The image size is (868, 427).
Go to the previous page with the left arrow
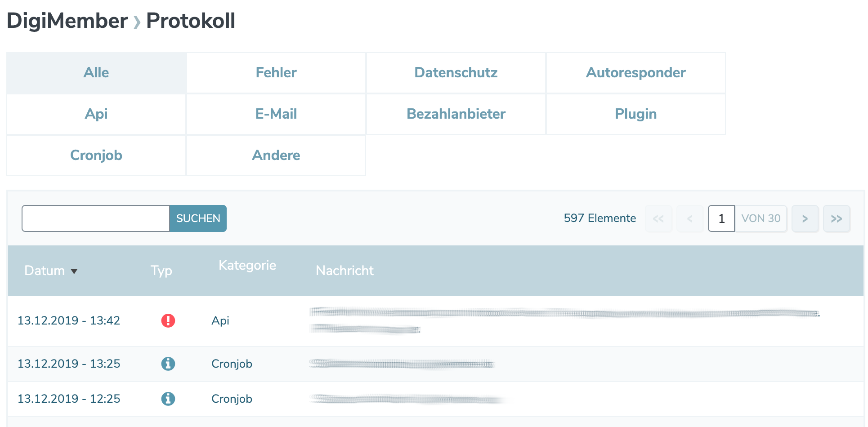690,218
